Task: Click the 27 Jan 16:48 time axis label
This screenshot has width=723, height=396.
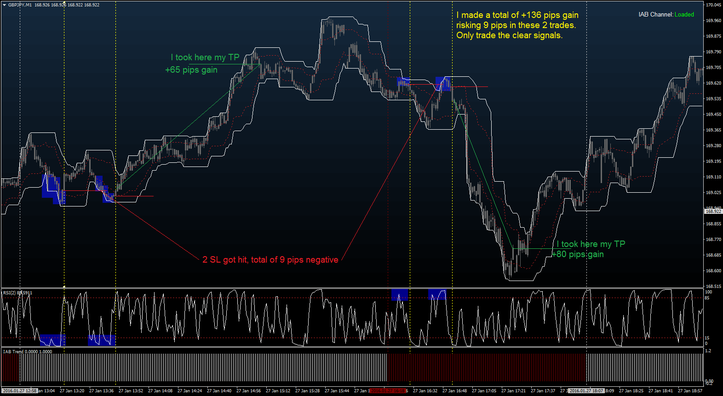Action: [453, 390]
